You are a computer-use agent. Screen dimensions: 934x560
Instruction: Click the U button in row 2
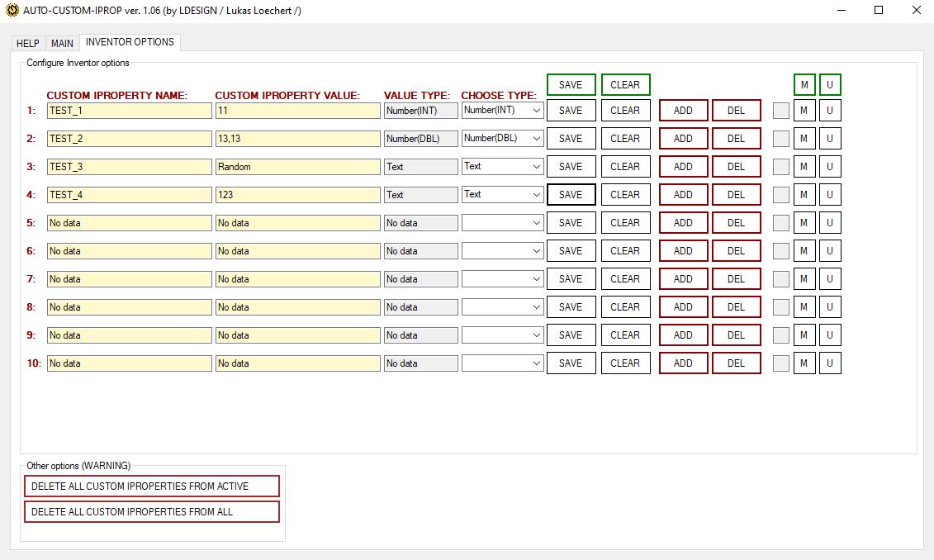pos(830,138)
